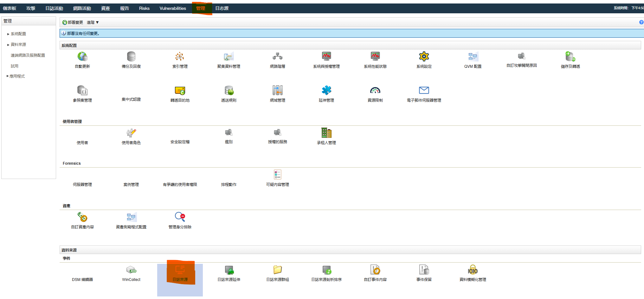Expand 資料來源 in the sidebar tree
Image resolution: width=644 pixels, height=299 pixels.
tap(8, 45)
